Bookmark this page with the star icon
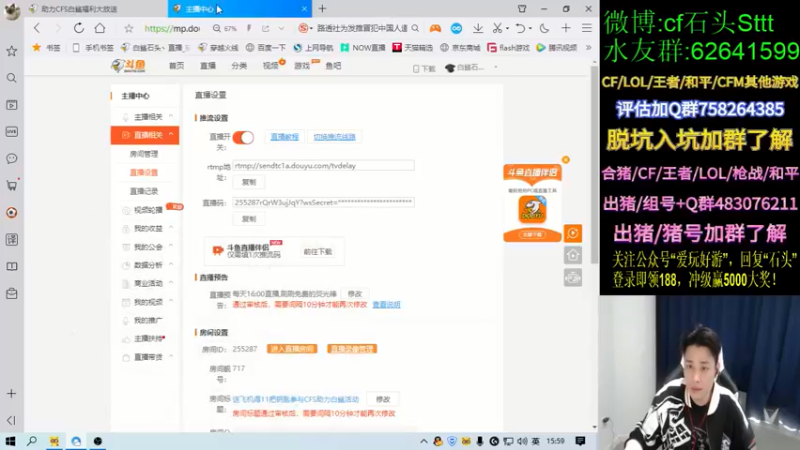The image size is (800, 450). pyautogui.click(x=129, y=29)
